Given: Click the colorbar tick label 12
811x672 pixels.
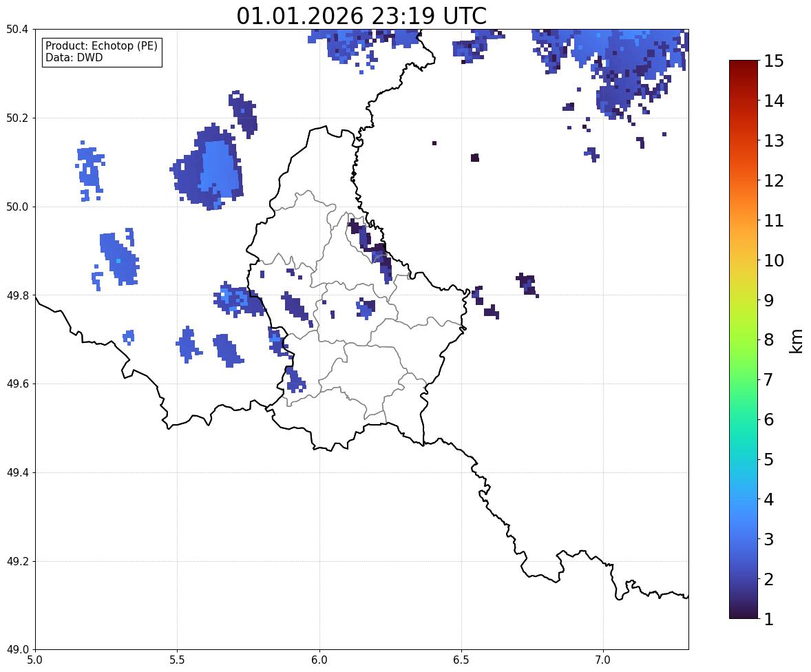Looking at the screenshot, I should [x=774, y=180].
